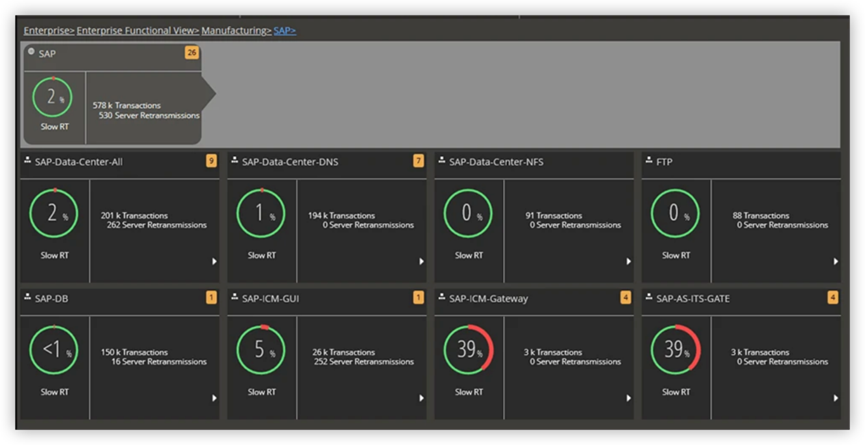Click the icon beside the FTP tile title
Viewport: 865px width, 445px height.
[649, 160]
